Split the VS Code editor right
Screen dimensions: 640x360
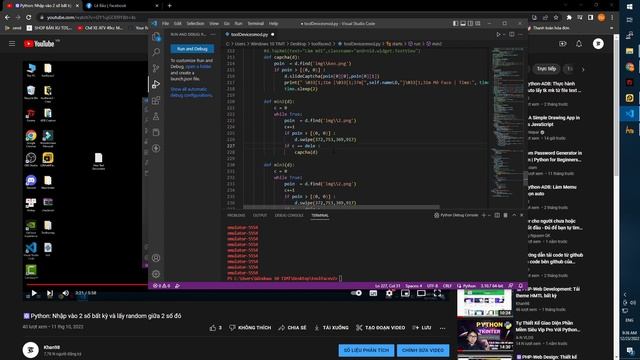pyautogui.click(x=512, y=35)
